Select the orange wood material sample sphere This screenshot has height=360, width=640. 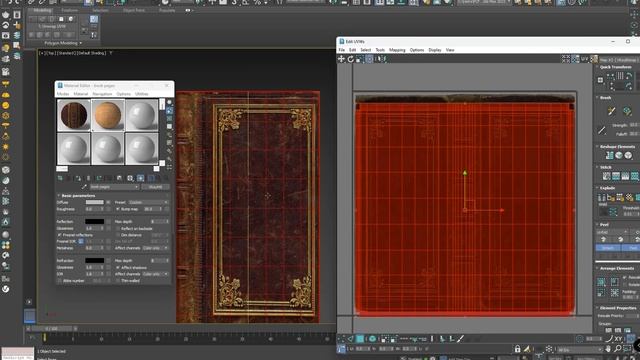pyautogui.click(x=108, y=115)
